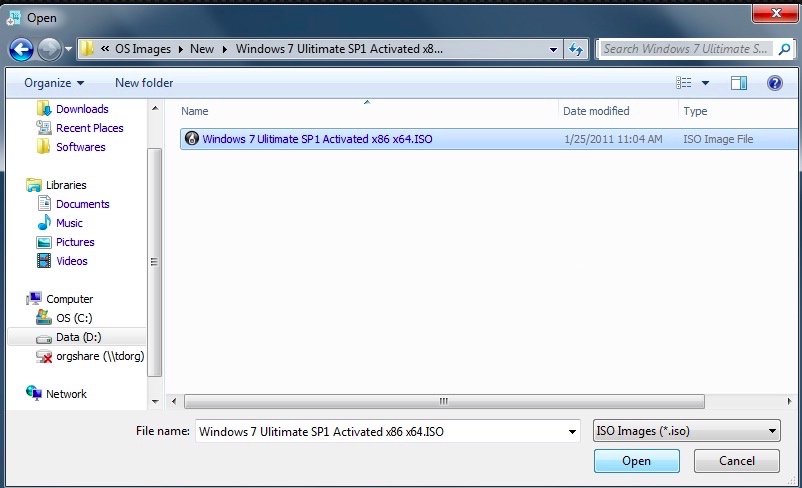Open Recent Places in navigation pane
The width and height of the screenshot is (802, 488).
(x=90, y=128)
